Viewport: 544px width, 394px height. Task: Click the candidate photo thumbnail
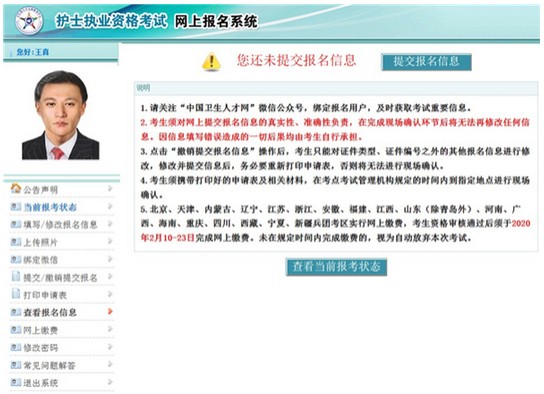tap(61, 115)
